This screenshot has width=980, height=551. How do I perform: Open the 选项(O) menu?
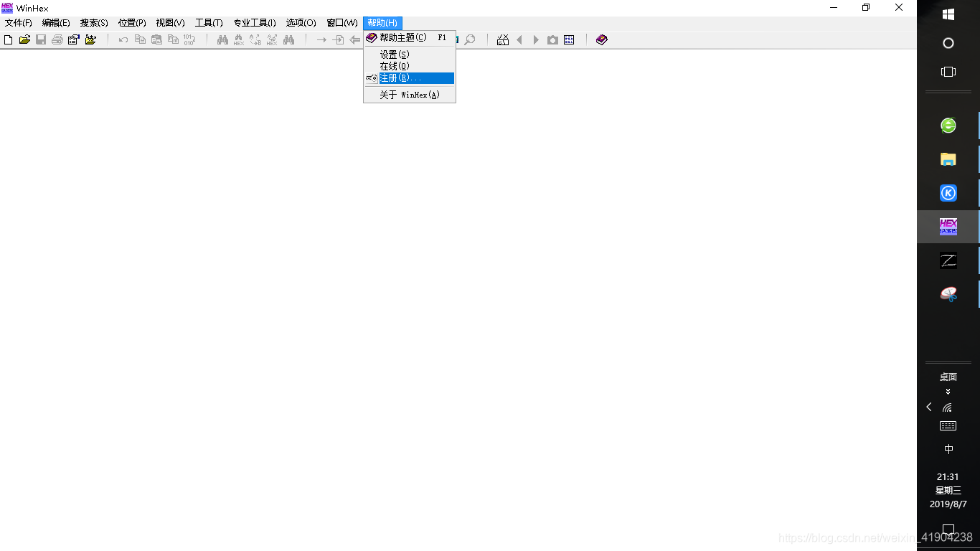pyautogui.click(x=301, y=23)
